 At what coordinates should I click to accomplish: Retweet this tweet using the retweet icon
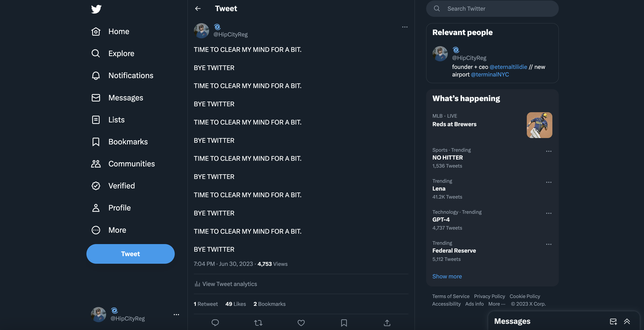258,323
